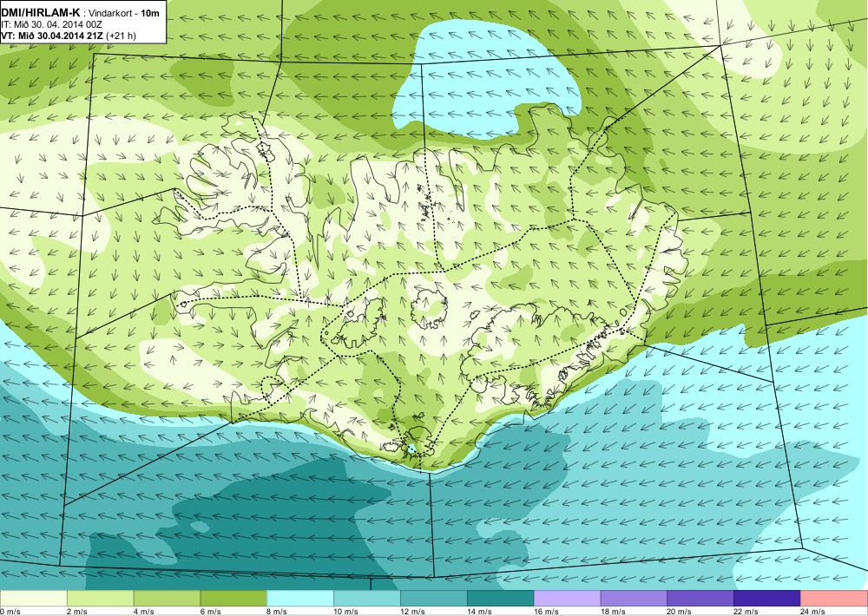Click the "2 m/s" legend label
Image resolution: width=868 pixels, height=616 pixels.
[x=77, y=612]
